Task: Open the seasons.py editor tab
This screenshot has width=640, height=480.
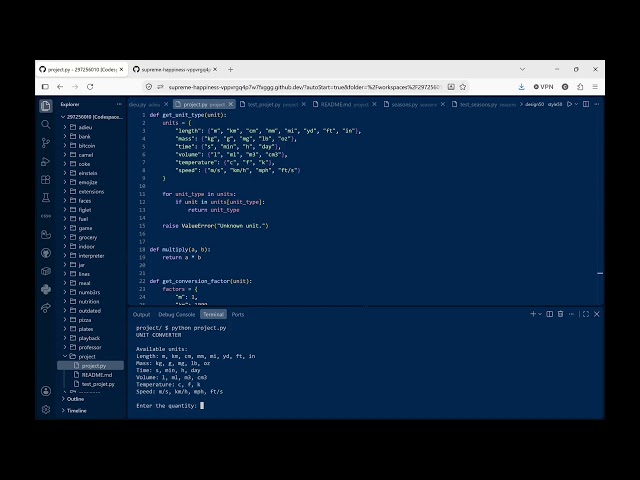Action: tap(414, 104)
